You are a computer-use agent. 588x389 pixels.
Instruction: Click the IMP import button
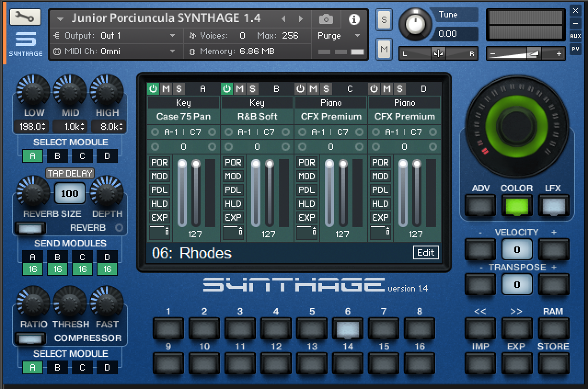(x=480, y=364)
